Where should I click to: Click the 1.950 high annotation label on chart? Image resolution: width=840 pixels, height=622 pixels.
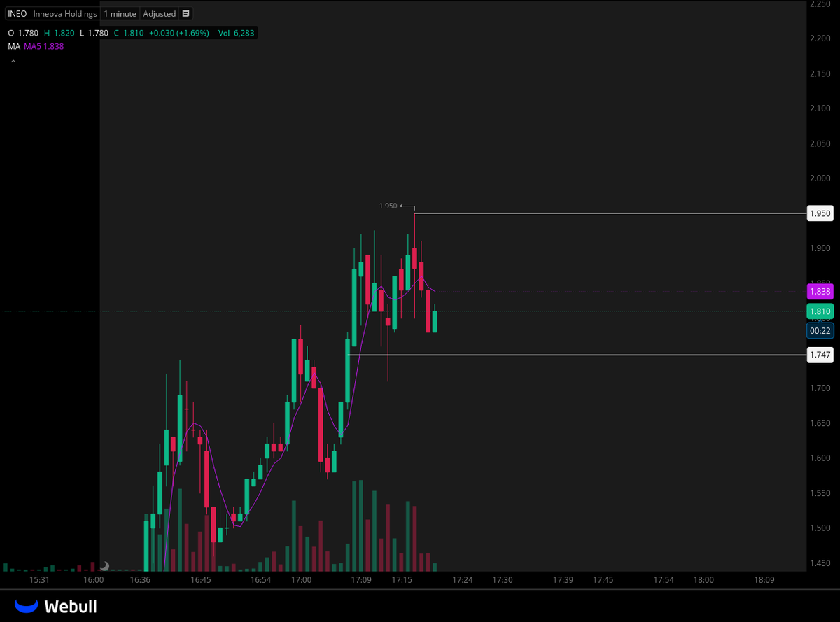click(x=388, y=206)
